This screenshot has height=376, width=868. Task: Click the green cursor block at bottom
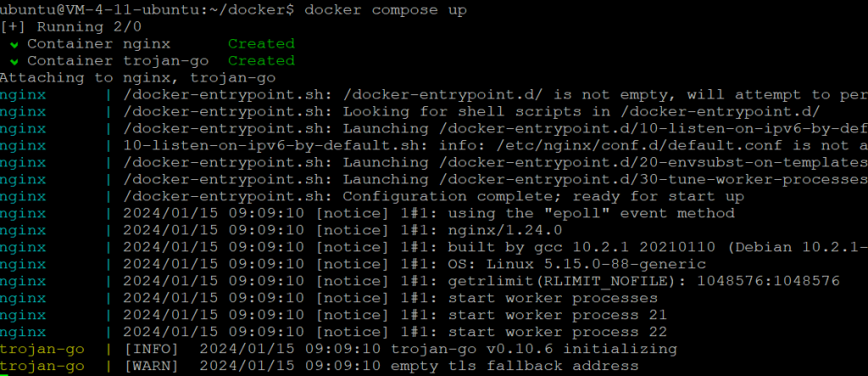click(x=4, y=375)
